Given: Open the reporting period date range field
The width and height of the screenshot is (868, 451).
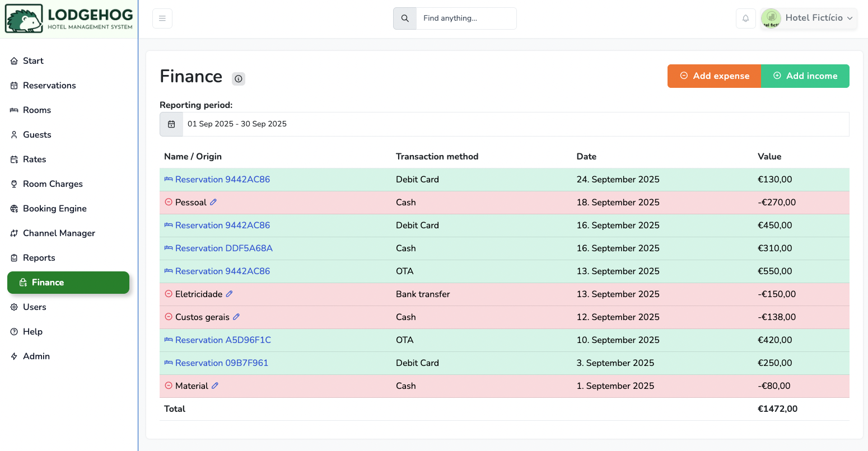Looking at the screenshot, I should [515, 124].
